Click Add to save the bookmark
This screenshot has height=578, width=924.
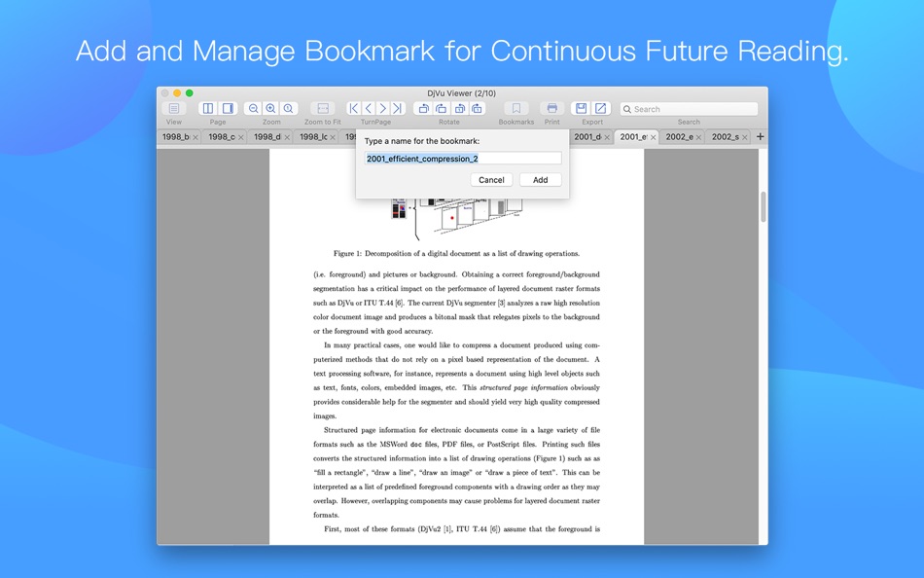click(541, 180)
